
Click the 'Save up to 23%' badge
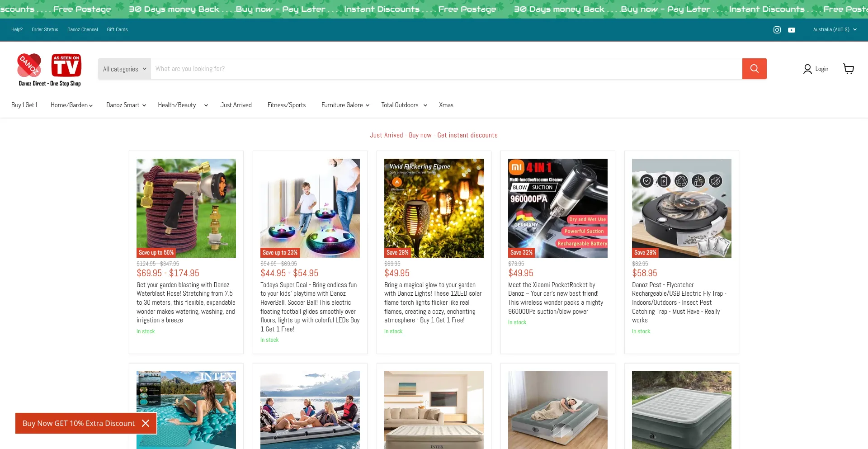[280, 253]
